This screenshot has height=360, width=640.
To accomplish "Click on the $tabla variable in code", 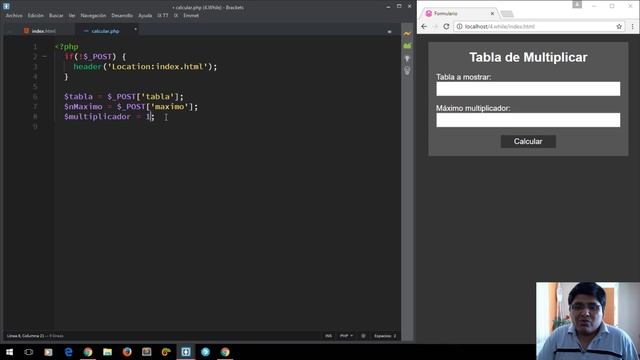I will coord(78,97).
